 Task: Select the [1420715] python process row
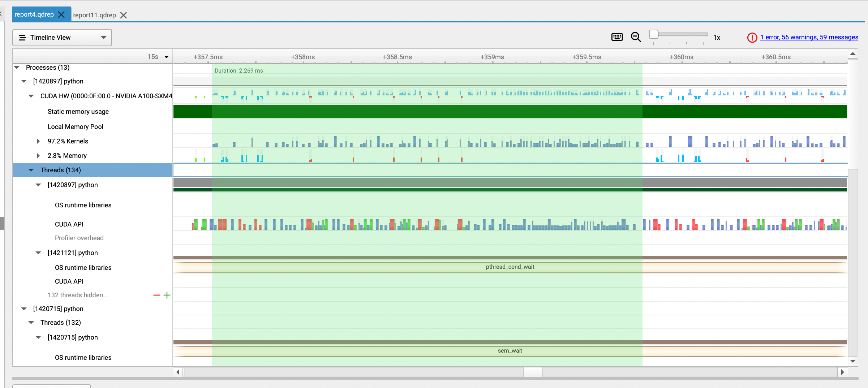(x=58, y=309)
